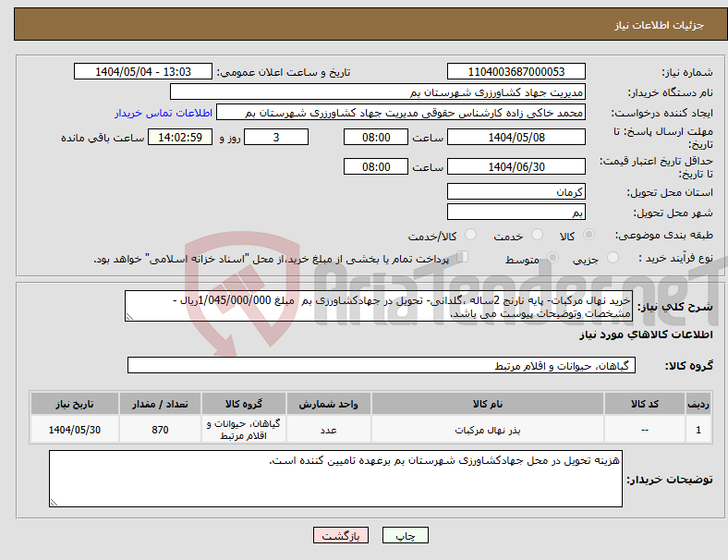
Task: Click the گروه کالا column header
Action: pos(244,404)
